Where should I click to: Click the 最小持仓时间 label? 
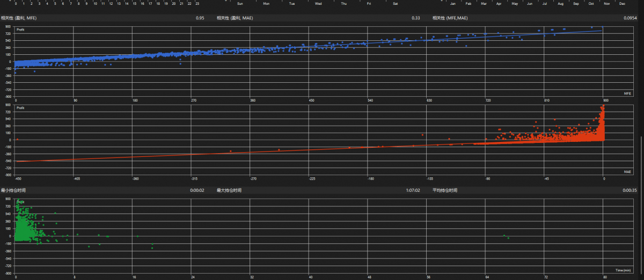click(13, 190)
